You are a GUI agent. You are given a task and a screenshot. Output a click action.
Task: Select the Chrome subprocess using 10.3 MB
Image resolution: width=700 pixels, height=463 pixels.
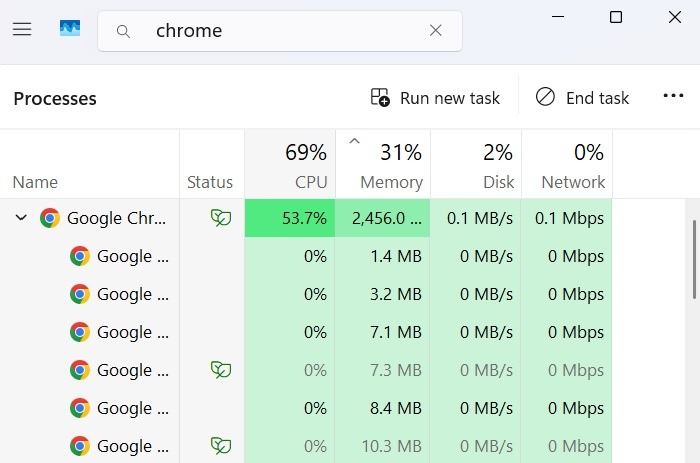click(x=306, y=446)
